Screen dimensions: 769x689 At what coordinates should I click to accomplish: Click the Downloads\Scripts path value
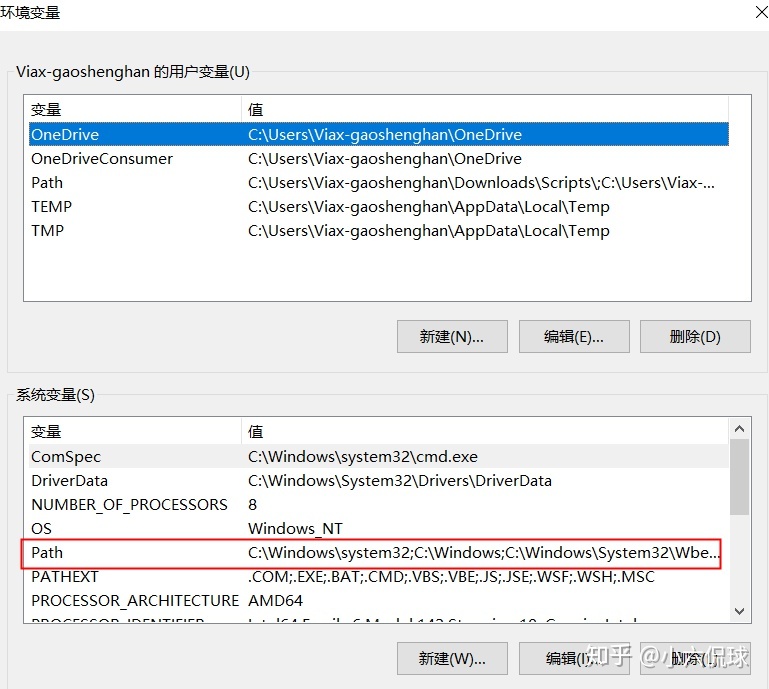point(481,183)
